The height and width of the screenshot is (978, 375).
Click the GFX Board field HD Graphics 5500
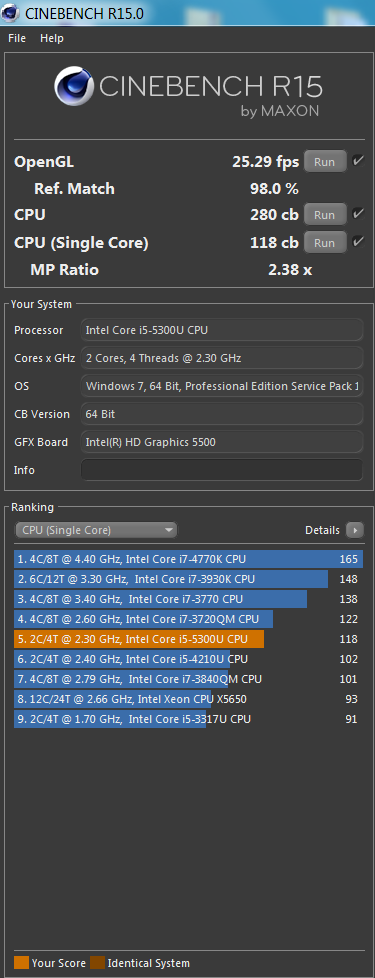222,442
